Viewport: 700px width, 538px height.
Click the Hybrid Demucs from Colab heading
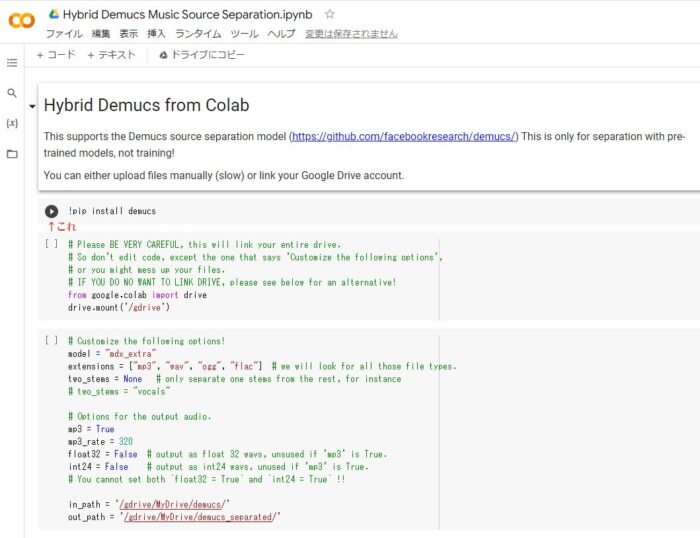click(146, 105)
